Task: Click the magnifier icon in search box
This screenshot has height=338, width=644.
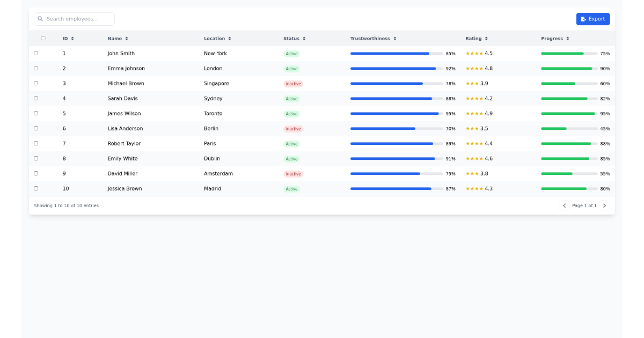Action: tap(40, 19)
